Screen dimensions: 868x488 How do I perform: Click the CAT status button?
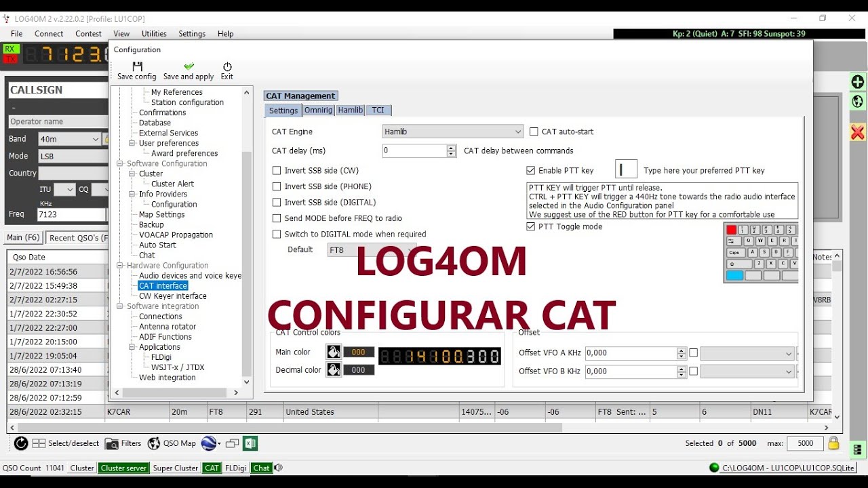point(212,468)
